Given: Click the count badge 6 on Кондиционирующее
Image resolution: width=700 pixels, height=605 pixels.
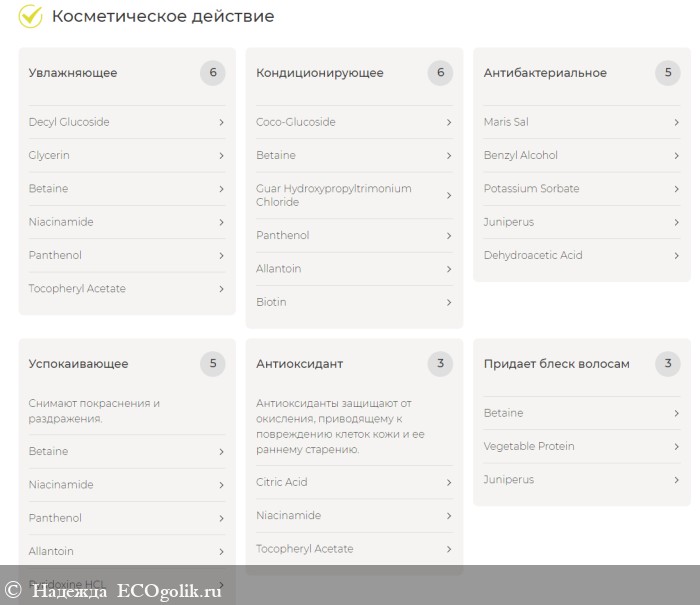Looking at the screenshot, I should tap(440, 73).
